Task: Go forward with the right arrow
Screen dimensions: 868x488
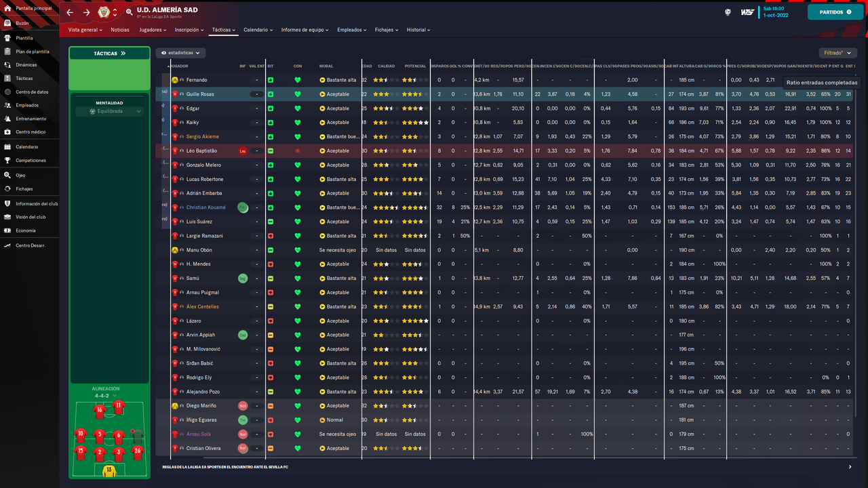Action: coord(86,12)
